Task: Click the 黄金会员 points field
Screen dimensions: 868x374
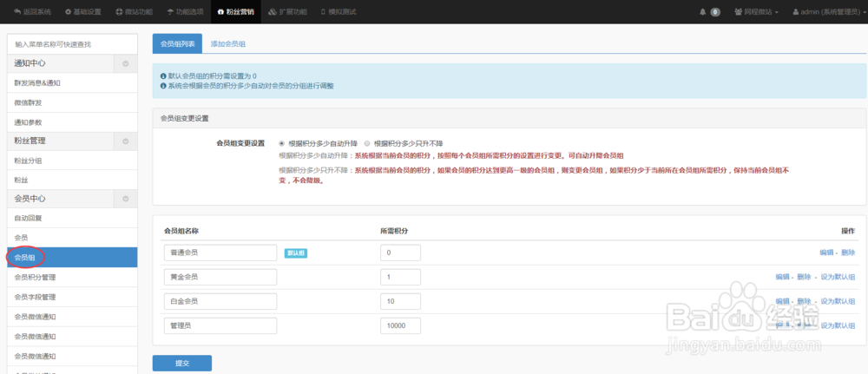Action: [x=400, y=277]
